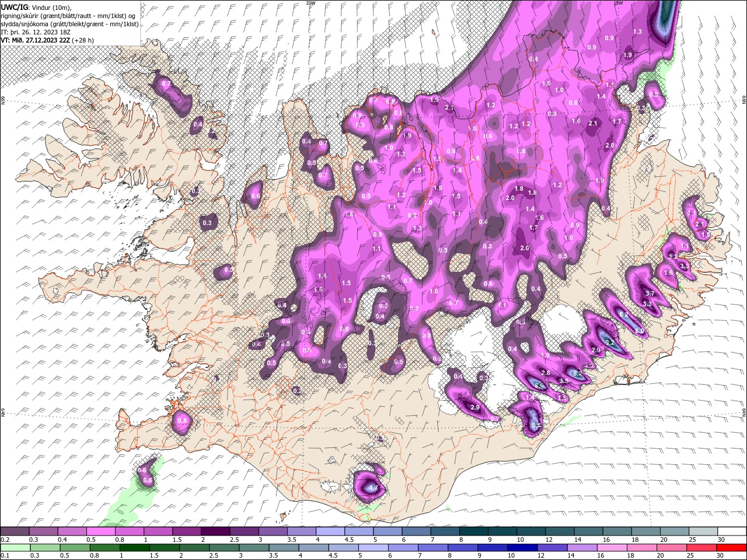Click the dark teal snow swatch between 8 and 9
Viewport: 747px width, 560px height.
pyautogui.click(x=474, y=531)
